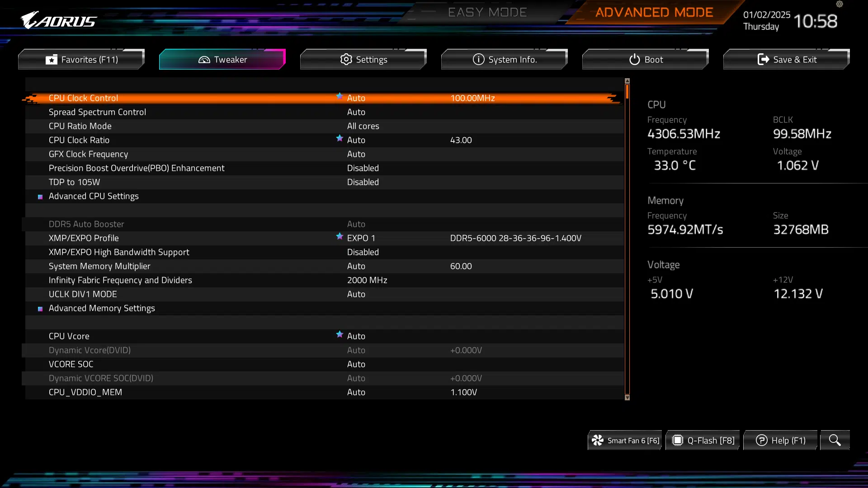Open Spread Spectrum Control Auto value
The image size is (868, 488).
tap(356, 112)
